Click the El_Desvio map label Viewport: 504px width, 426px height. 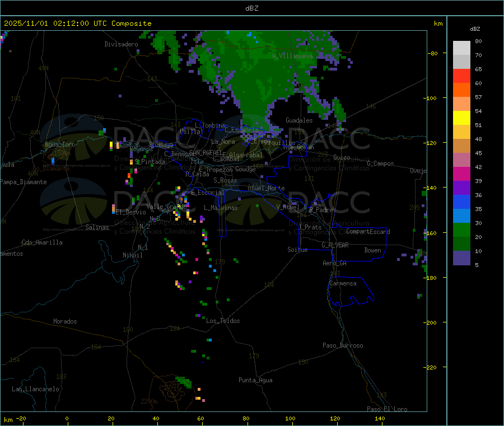130,212
